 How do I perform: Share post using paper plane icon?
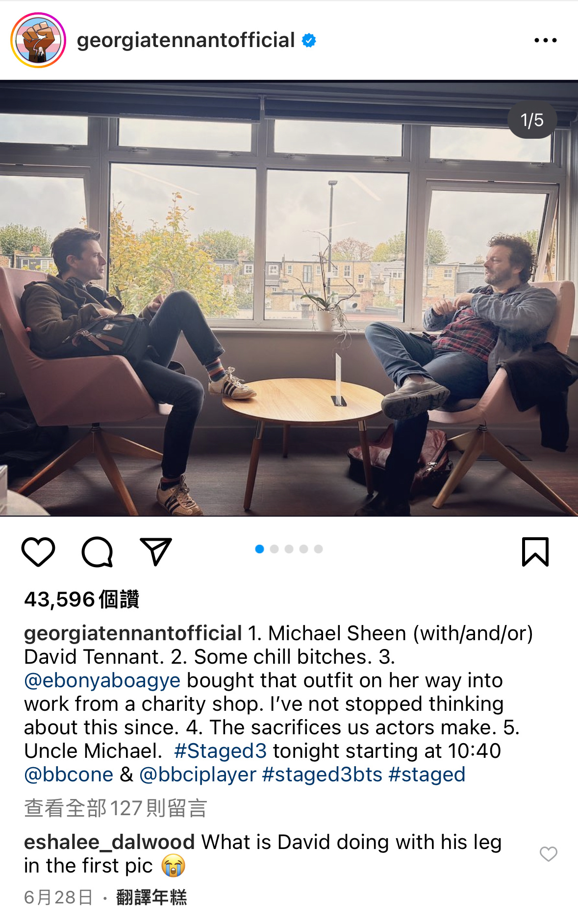pos(156,552)
